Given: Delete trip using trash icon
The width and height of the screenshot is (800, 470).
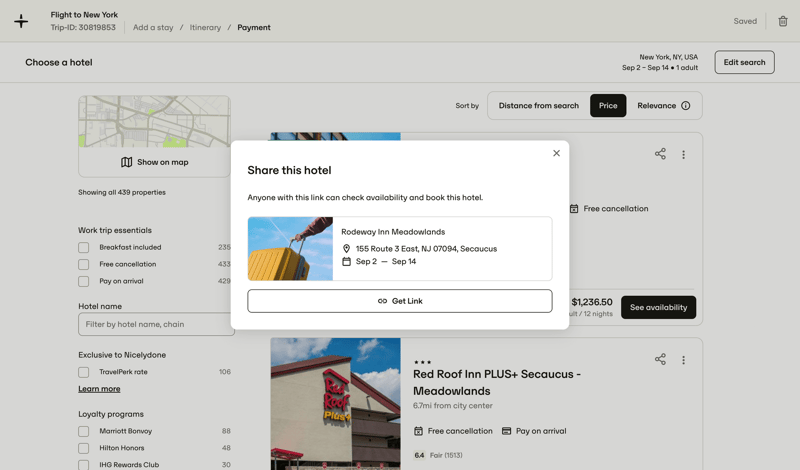Looking at the screenshot, I should pos(783,21).
